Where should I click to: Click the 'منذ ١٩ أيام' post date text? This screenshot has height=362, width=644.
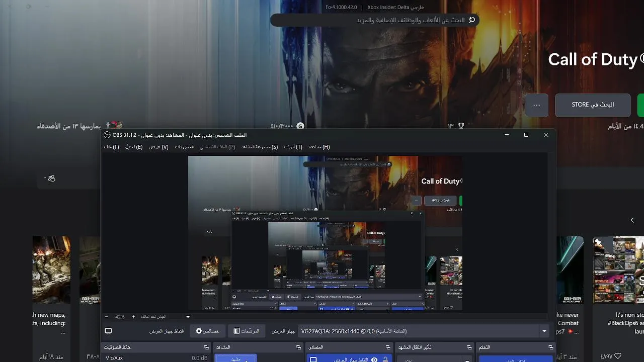tap(52, 356)
